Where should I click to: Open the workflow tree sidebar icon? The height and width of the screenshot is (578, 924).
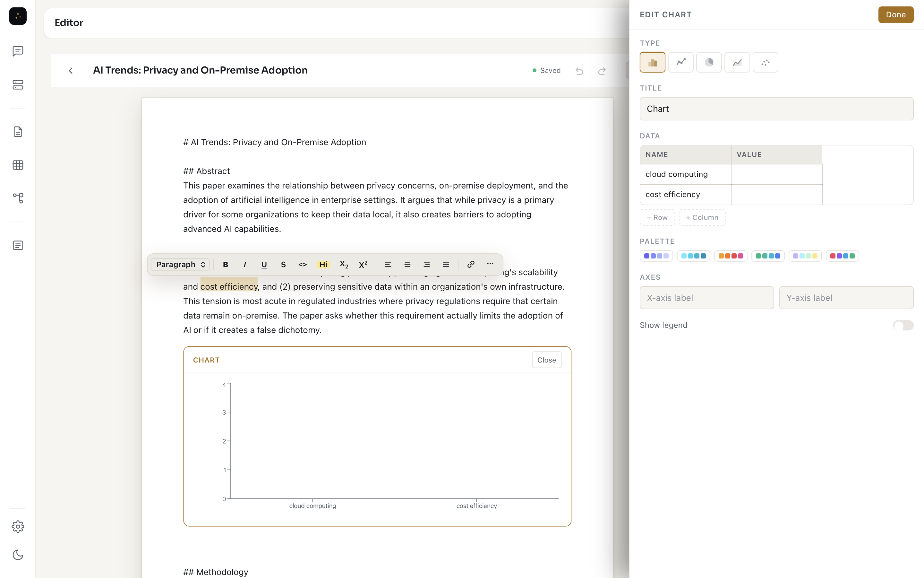pyautogui.click(x=18, y=198)
